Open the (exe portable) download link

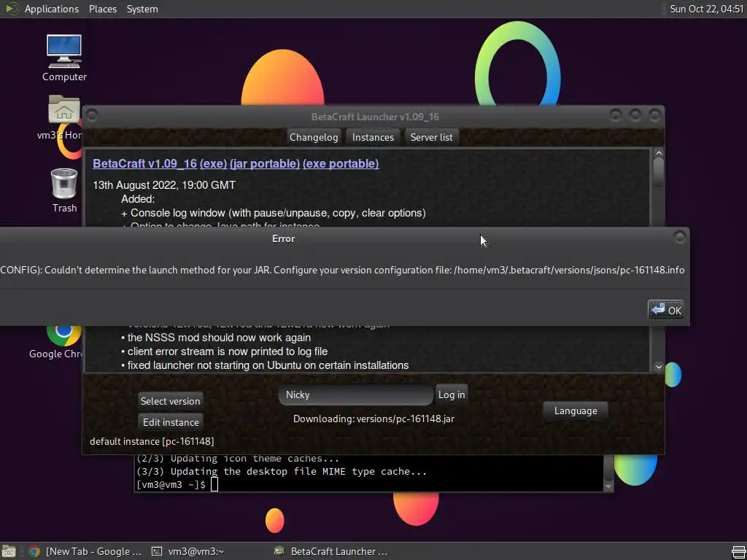coord(341,163)
